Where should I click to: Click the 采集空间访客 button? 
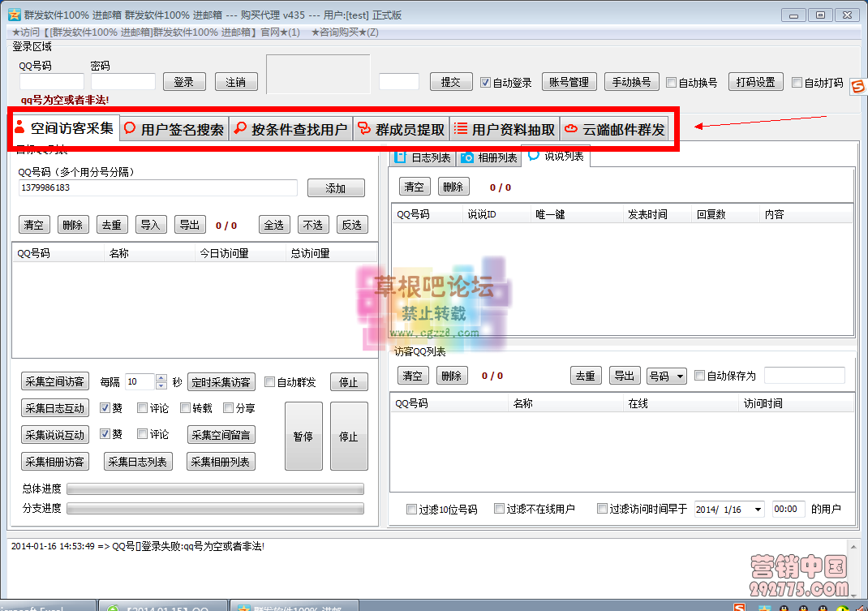[x=54, y=381]
